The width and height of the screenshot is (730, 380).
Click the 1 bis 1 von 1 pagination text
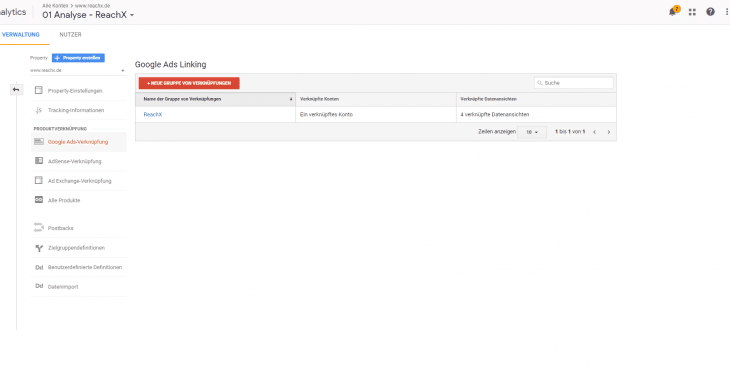[570, 132]
